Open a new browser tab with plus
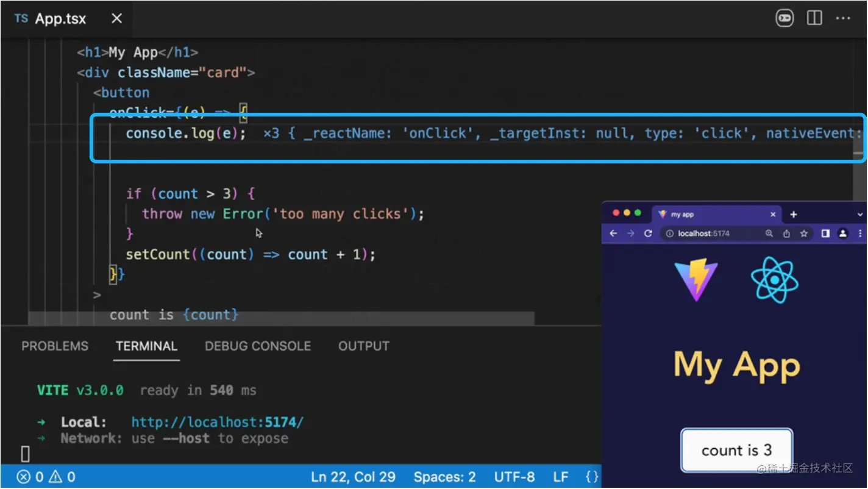The width and height of the screenshot is (868, 489). point(794,215)
